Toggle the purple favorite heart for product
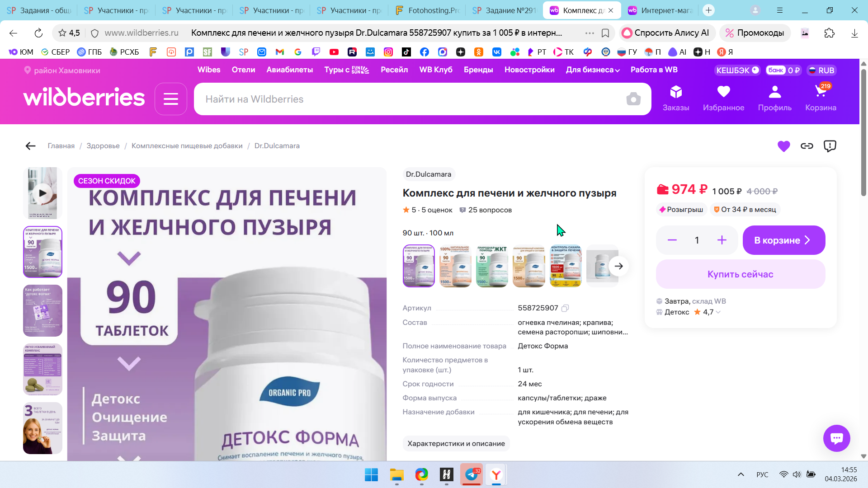This screenshot has height=488, width=868. coord(783,146)
